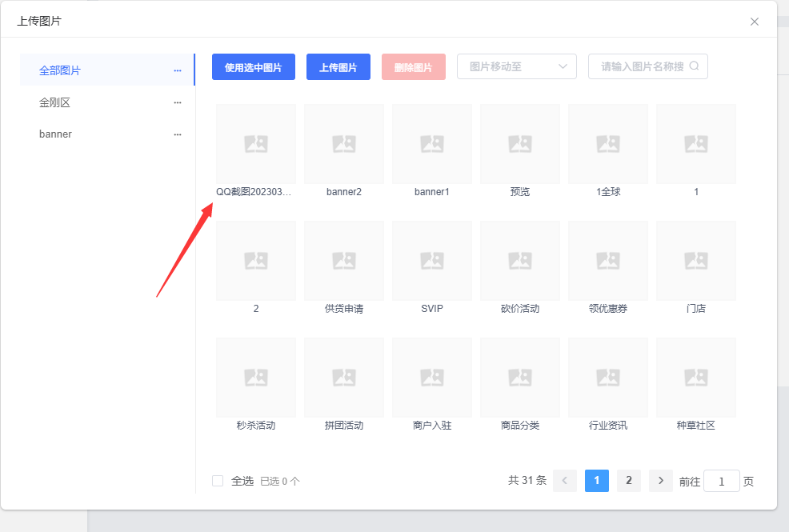Tick the 全选 checkbox

218,481
